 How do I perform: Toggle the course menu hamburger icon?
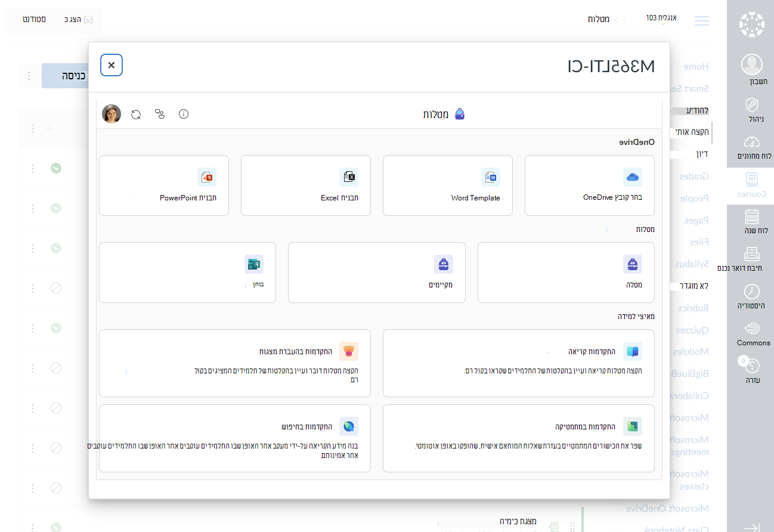[702, 21]
